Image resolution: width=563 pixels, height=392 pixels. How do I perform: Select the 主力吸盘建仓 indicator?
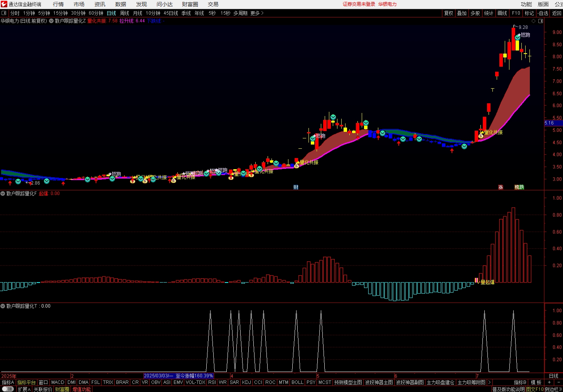[441, 382]
